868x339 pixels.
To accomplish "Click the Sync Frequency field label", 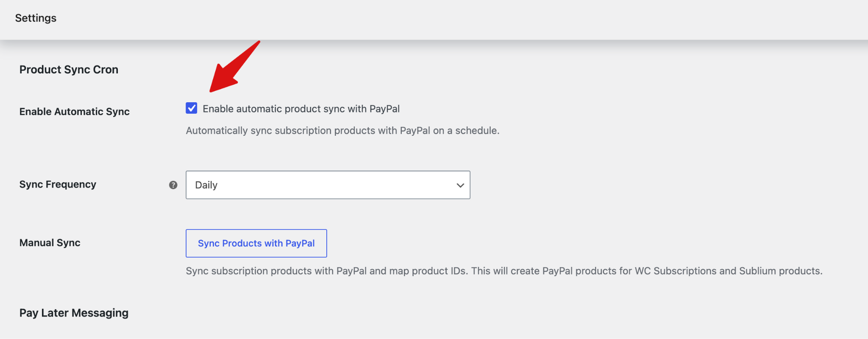I will click(x=58, y=185).
